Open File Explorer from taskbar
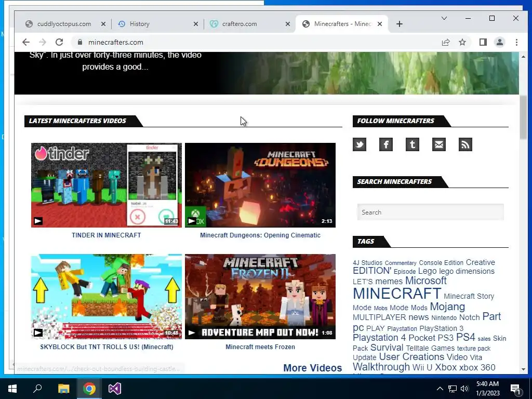 [63, 389]
